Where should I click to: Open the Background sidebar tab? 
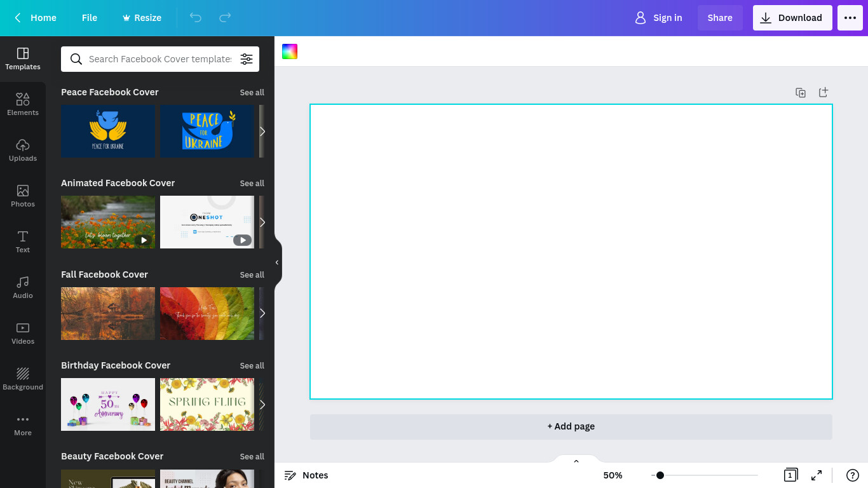tap(23, 379)
